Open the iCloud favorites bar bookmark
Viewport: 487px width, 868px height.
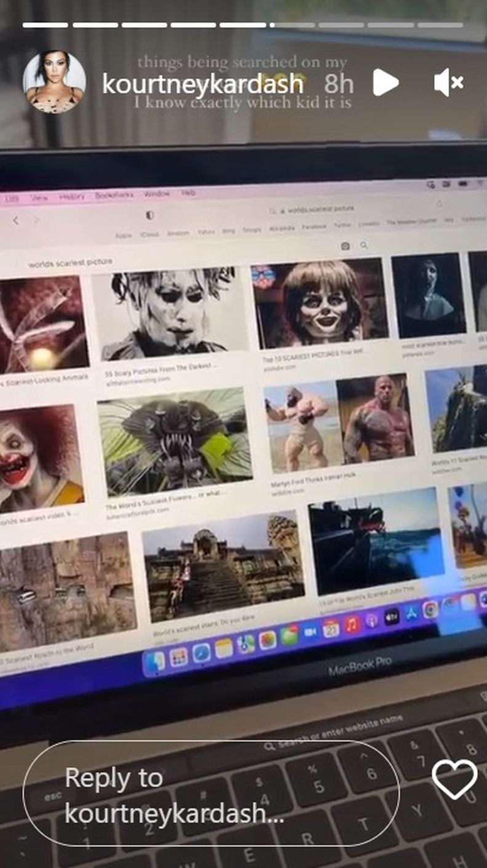[x=149, y=234]
